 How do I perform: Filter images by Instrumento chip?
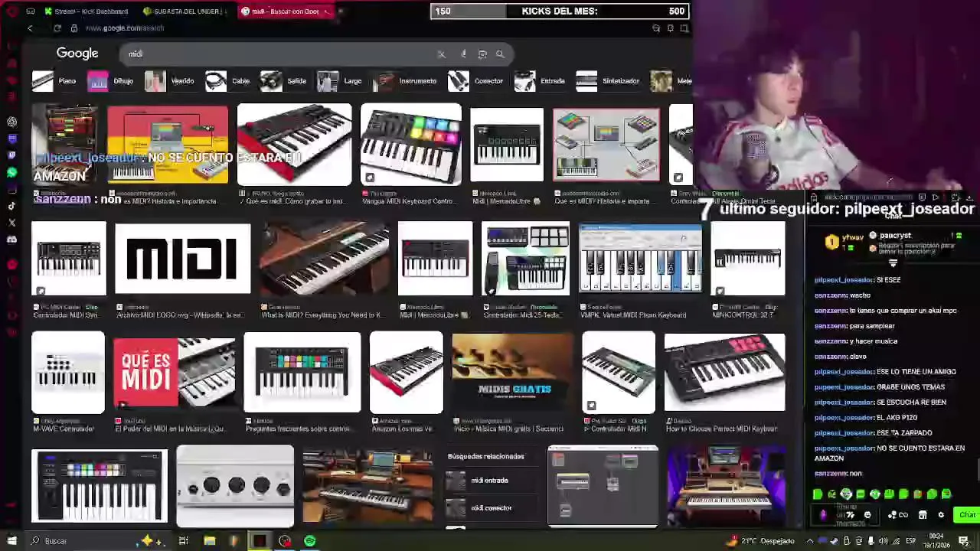point(405,81)
